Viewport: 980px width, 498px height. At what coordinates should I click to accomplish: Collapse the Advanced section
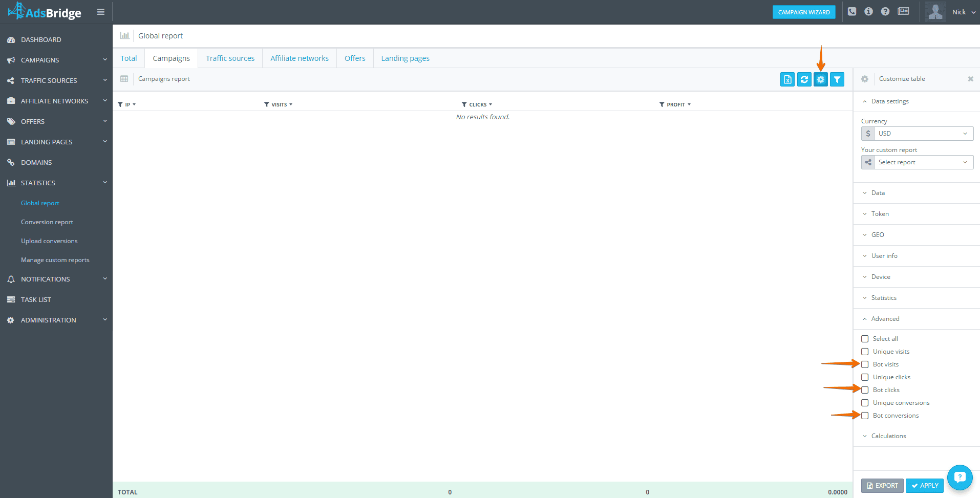(917, 319)
